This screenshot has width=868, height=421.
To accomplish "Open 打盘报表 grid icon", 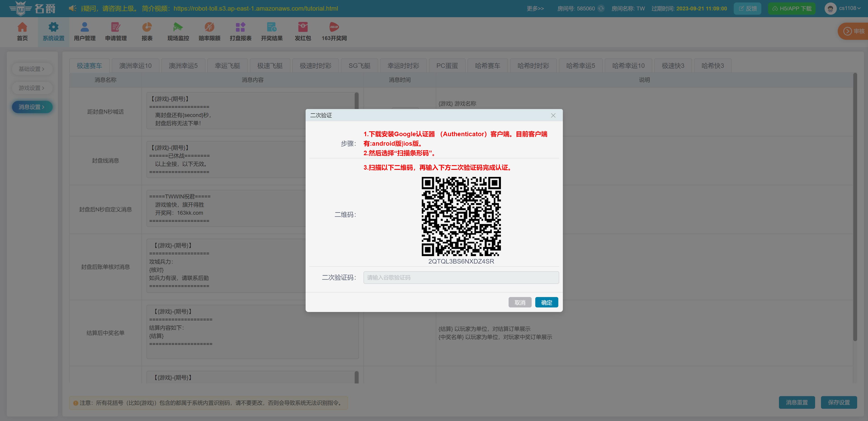I will tap(240, 27).
